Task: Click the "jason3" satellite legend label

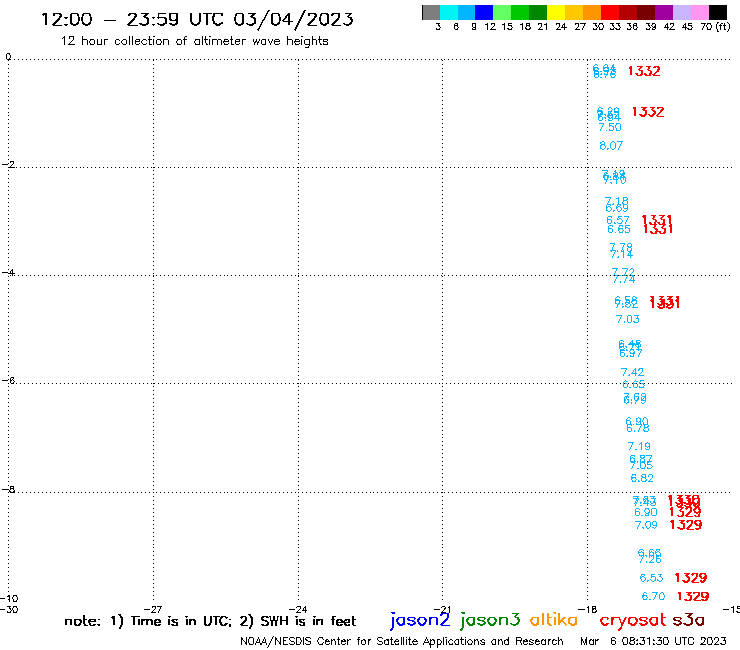Action: pyautogui.click(x=490, y=620)
